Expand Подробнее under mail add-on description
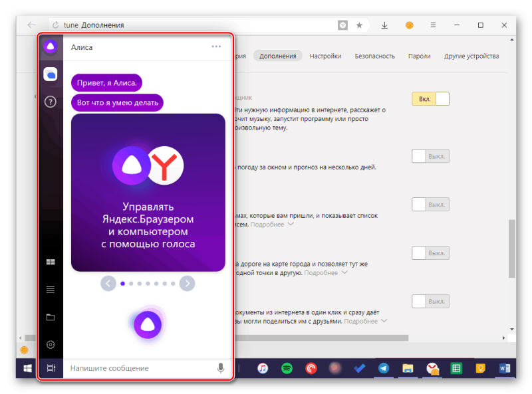The width and height of the screenshot is (532, 394). coord(272,225)
